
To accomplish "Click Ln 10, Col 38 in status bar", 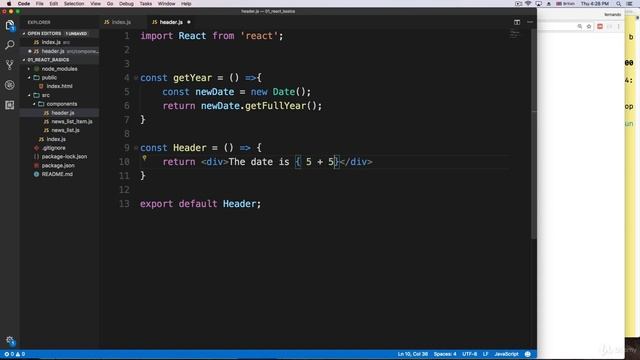I will (x=413, y=354).
